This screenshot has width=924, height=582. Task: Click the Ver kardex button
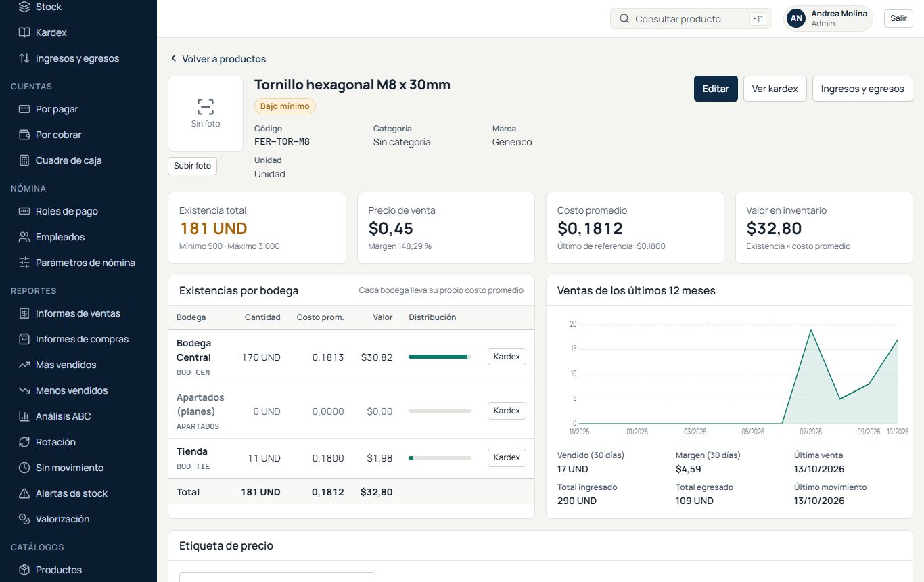click(x=775, y=89)
